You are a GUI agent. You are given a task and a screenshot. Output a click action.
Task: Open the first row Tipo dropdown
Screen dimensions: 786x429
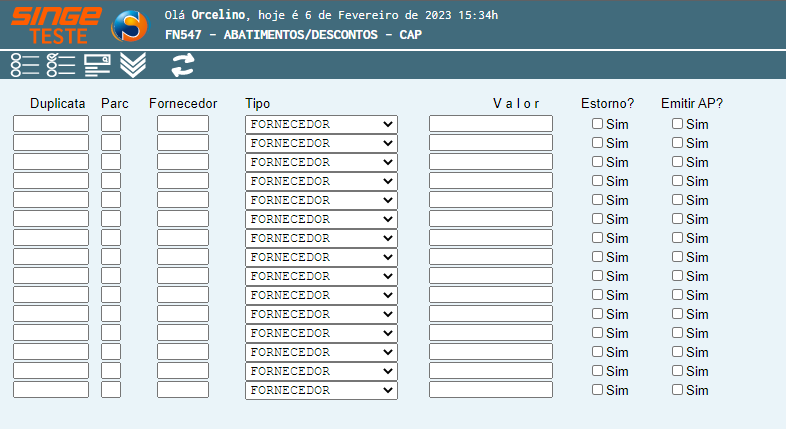point(321,124)
